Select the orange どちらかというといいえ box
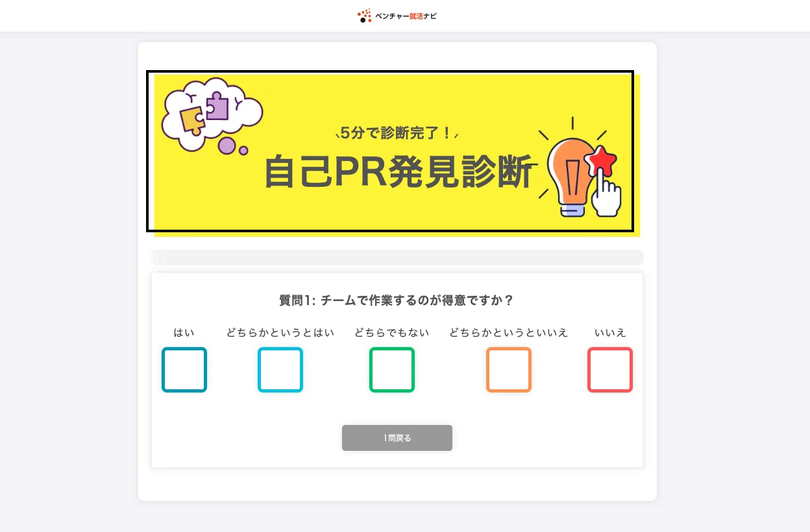This screenshot has height=532, width=810. coord(509,370)
